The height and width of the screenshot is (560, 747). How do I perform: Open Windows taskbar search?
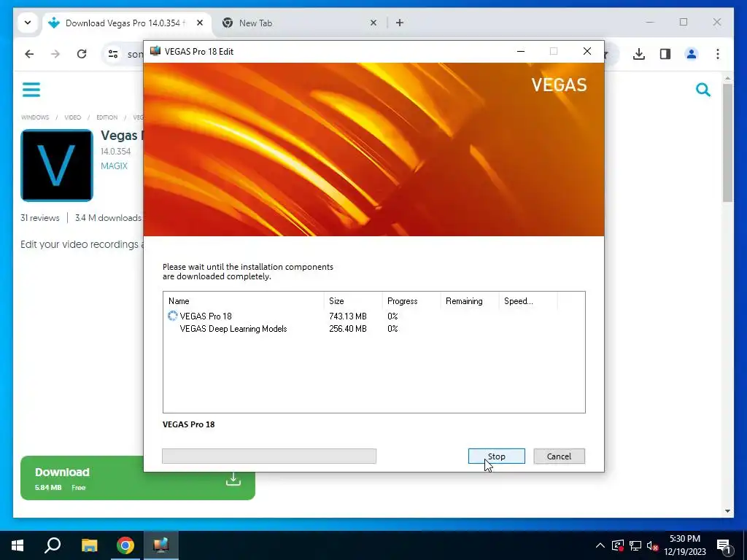53,545
